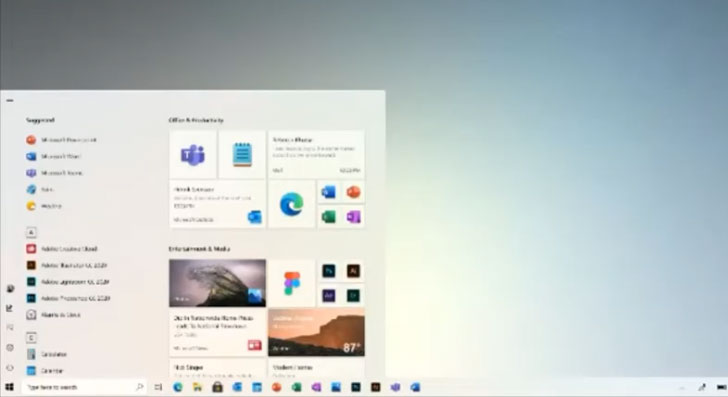728x397 pixels.
Task: Jump to letter A section header
Action: pyautogui.click(x=31, y=232)
